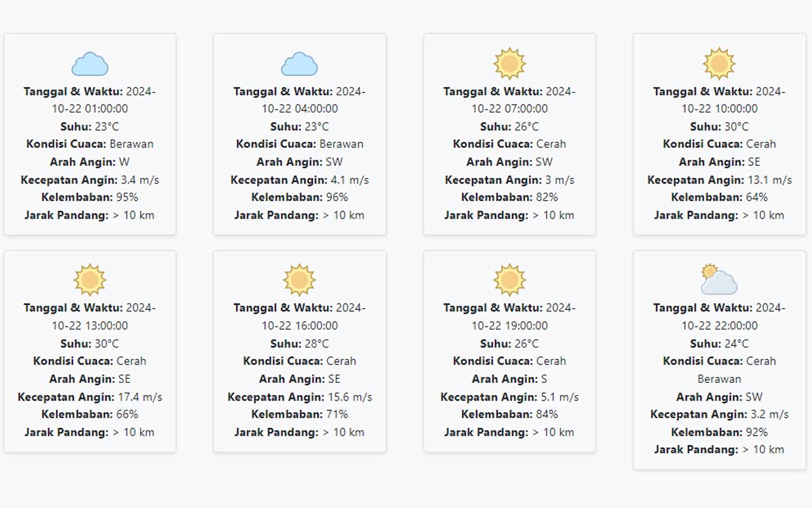
Task: Select date-time text for 10-22 01:00:00
Action: click(90, 100)
